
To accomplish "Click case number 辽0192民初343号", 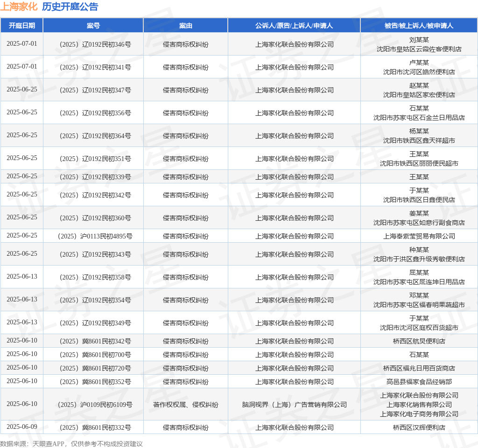I will tap(95, 254).
